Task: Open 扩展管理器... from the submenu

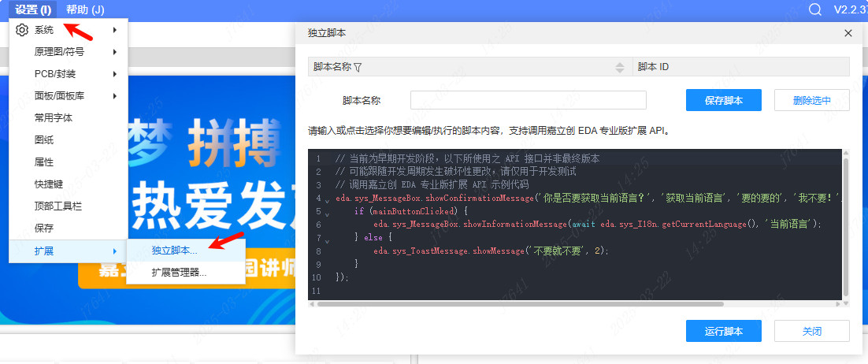Action: (179, 273)
